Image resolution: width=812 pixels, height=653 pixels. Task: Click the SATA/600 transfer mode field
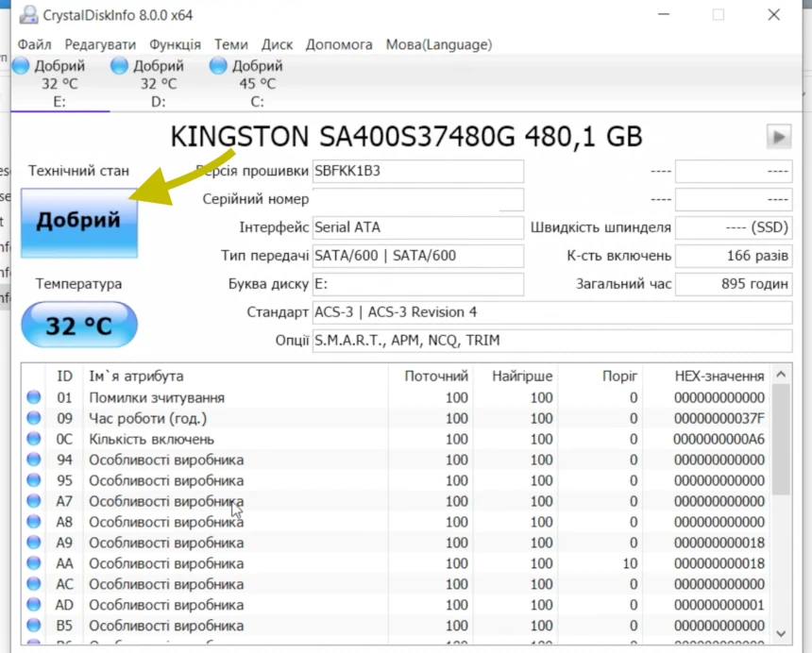(418, 256)
